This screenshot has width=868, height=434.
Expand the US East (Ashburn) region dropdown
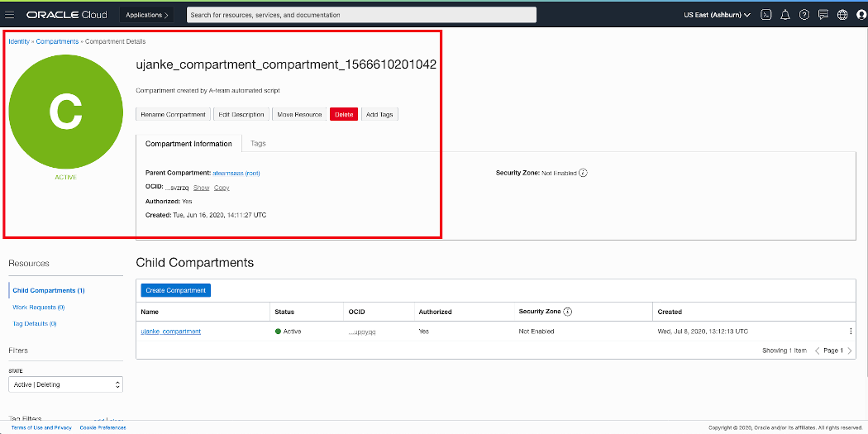(717, 15)
